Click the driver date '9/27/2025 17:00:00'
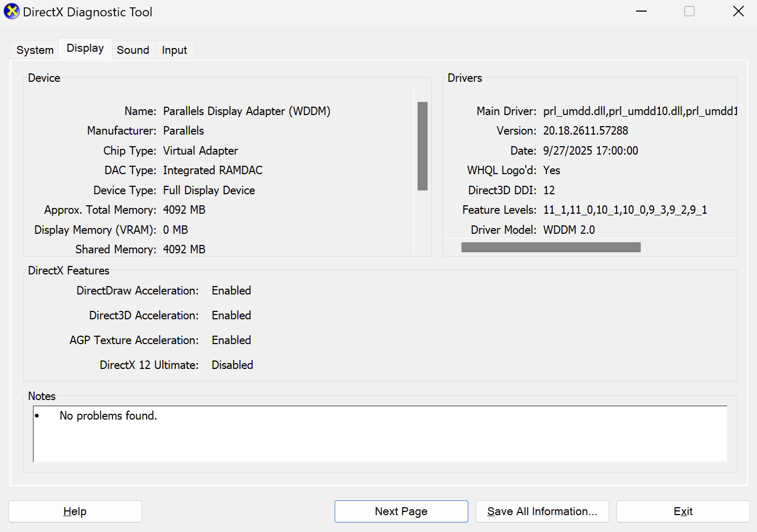Screen dimensions: 757x532 click(x=591, y=151)
